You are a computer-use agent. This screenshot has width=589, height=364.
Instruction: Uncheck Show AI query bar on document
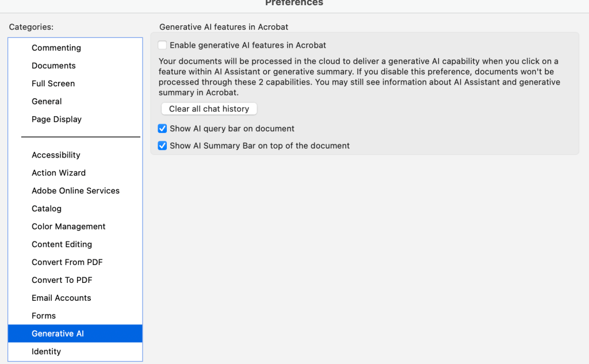(x=162, y=129)
